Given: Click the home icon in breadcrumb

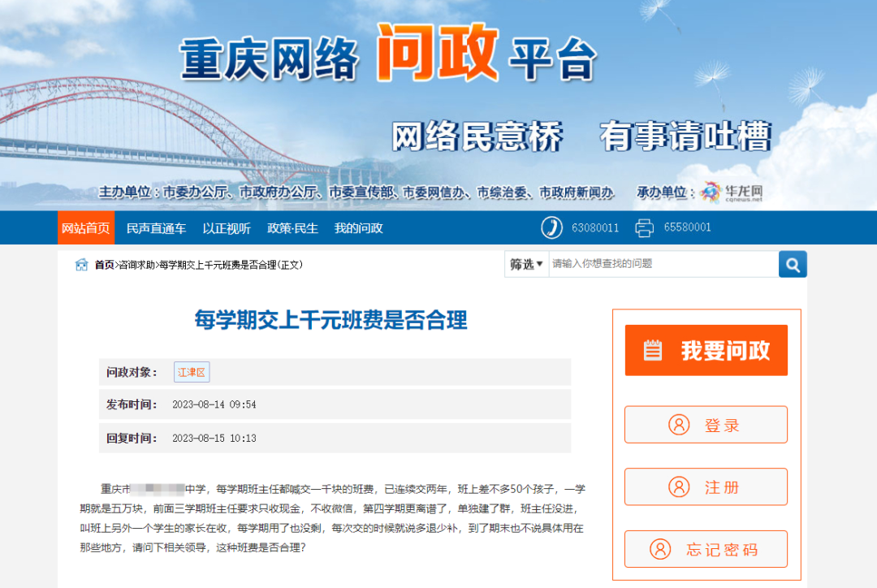Looking at the screenshot, I should (82, 265).
